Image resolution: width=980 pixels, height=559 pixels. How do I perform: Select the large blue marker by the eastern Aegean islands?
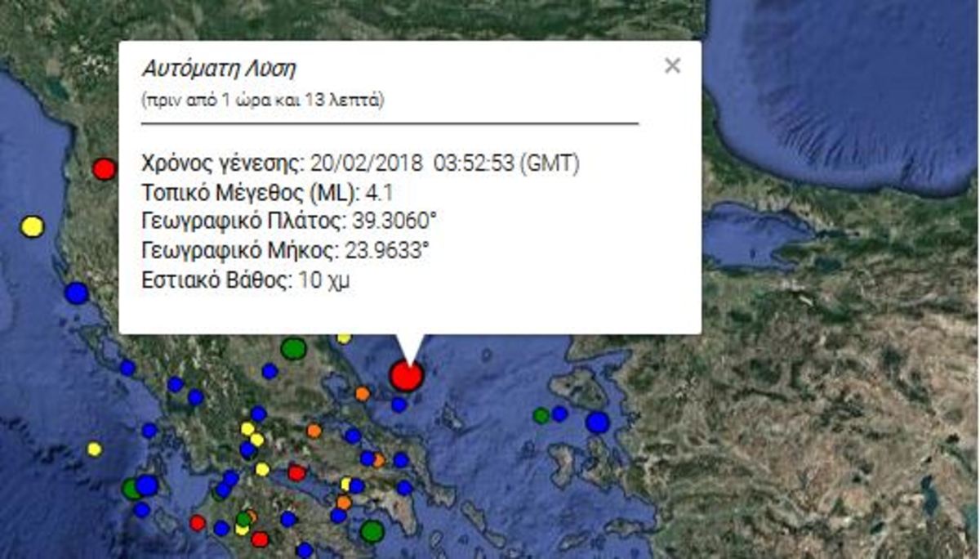pos(598,423)
